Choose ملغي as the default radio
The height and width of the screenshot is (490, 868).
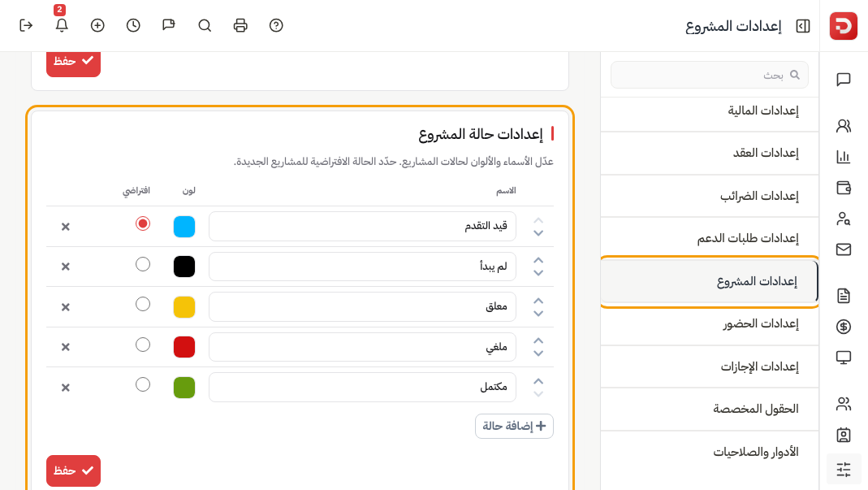click(143, 345)
